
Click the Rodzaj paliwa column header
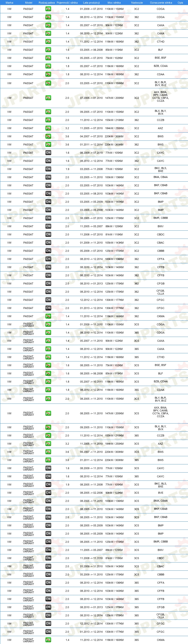[x=47, y=3]
